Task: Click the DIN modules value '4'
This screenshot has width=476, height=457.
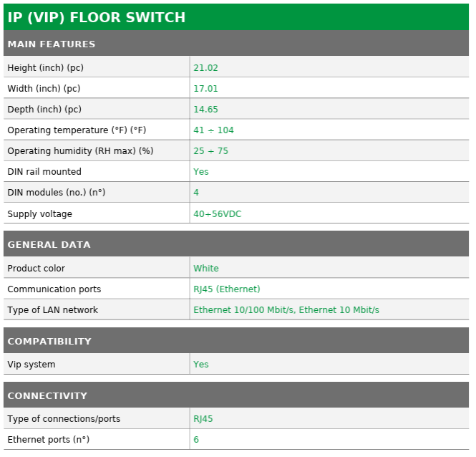Action: pyautogui.click(x=196, y=193)
